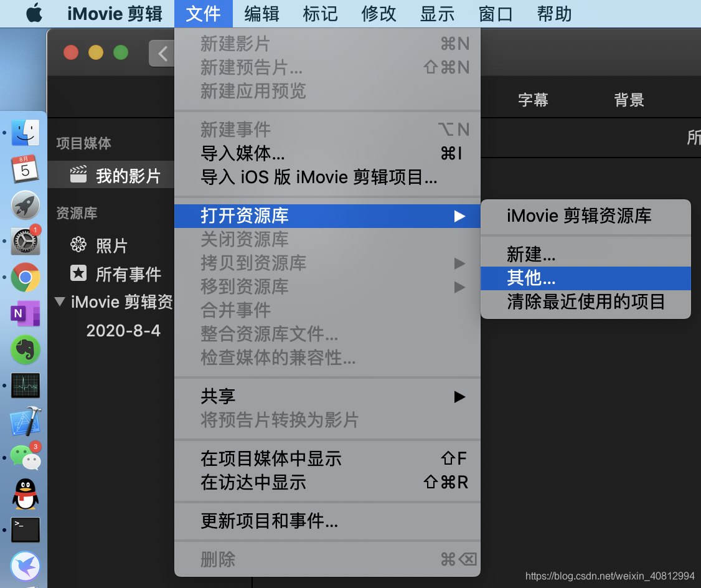Choose 其他... in the library submenu
Screen dimensions: 701x588
coord(586,278)
